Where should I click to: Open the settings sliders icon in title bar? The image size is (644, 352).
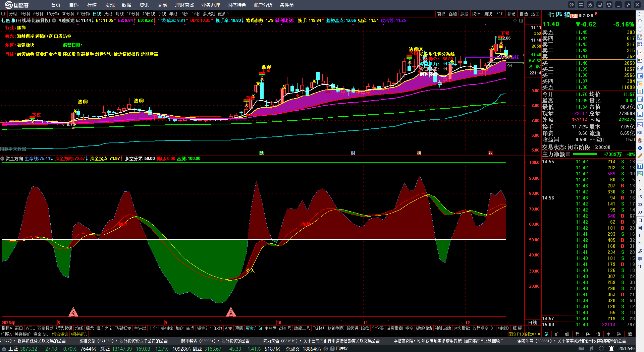pyautogui.click(x=581, y=5)
